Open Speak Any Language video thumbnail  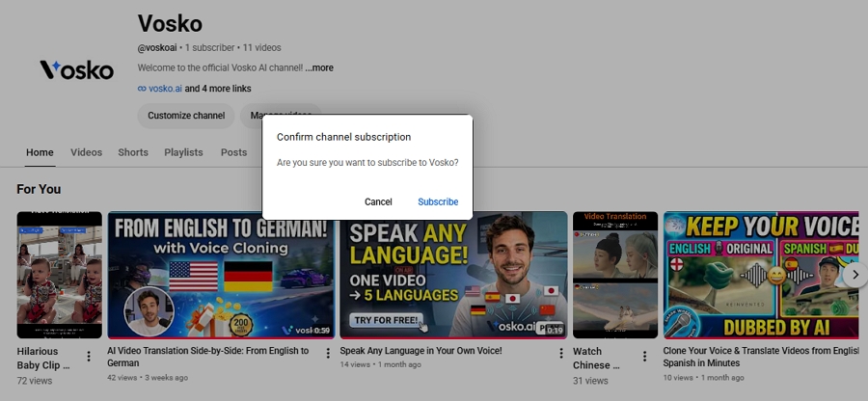(x=453, y=275)
